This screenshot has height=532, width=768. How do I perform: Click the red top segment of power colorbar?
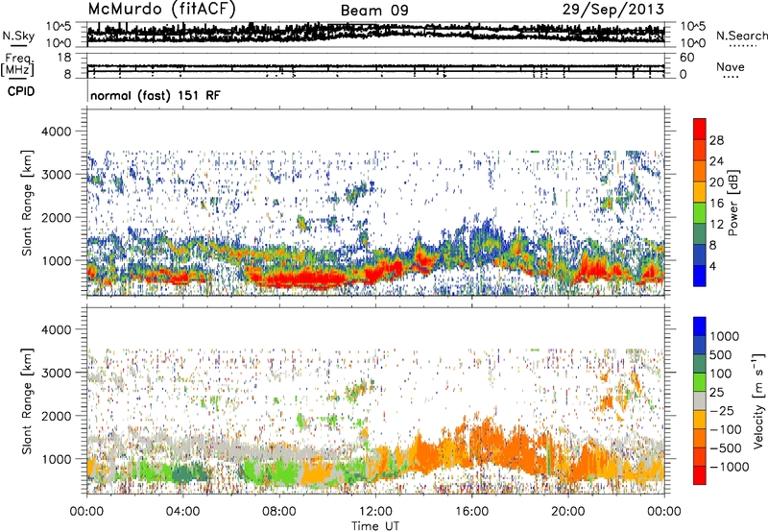click(x=700, y=130)
